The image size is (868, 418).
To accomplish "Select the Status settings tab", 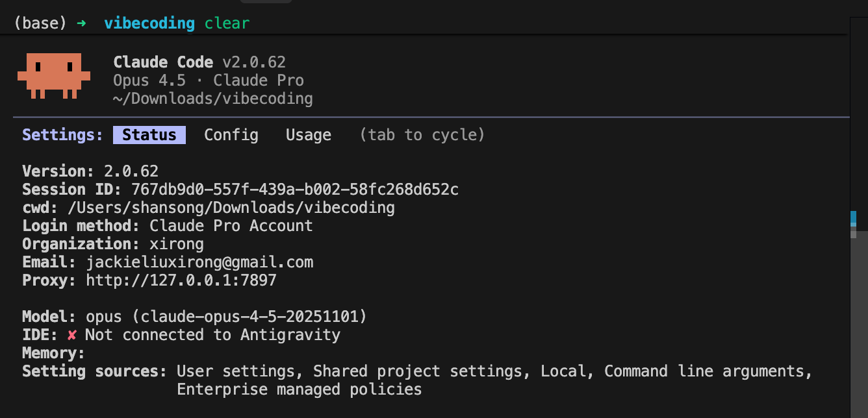I will pos(149,135).
